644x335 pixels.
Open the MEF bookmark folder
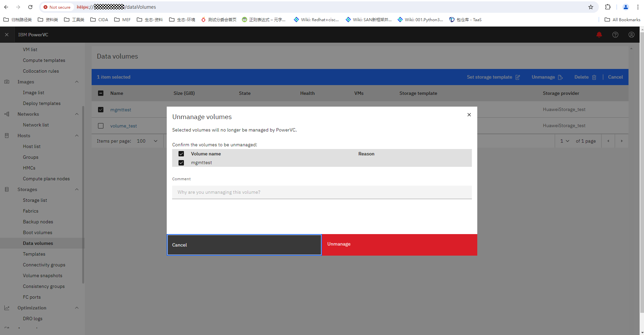pyautogui.click(x=122, y=20)
